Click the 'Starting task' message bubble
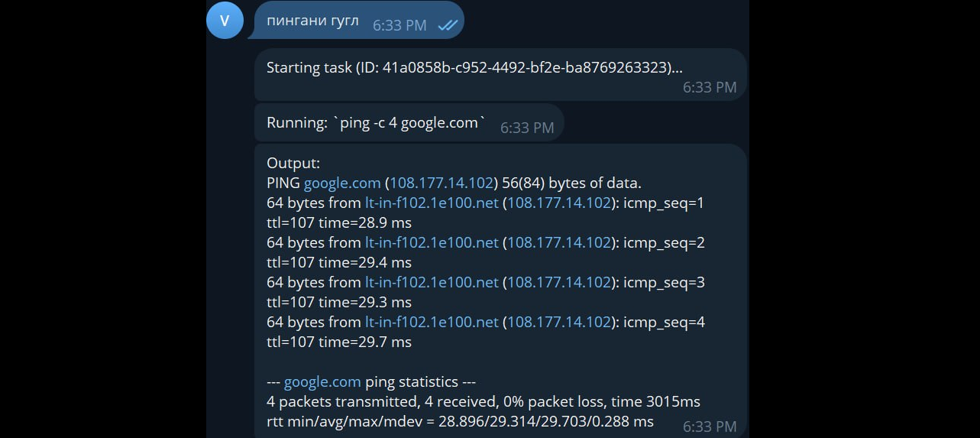Image resolution: width=980 pixels, height=438 pixels. point(500,75)
